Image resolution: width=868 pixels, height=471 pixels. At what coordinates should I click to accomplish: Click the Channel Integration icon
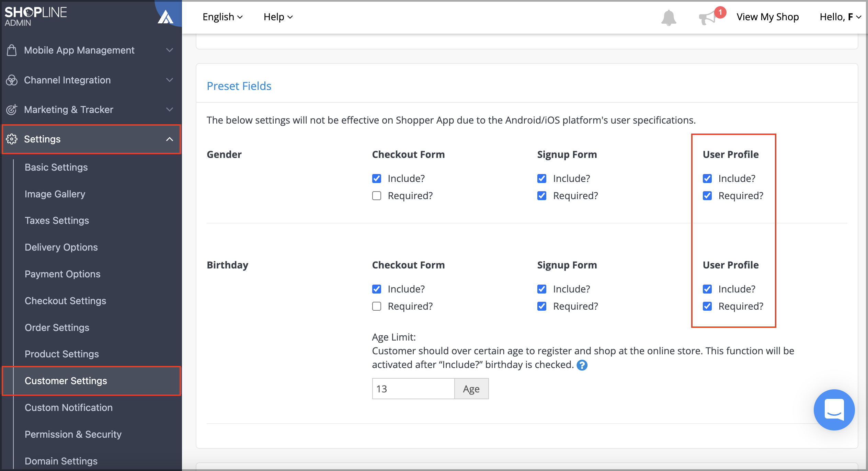(12, 80)
